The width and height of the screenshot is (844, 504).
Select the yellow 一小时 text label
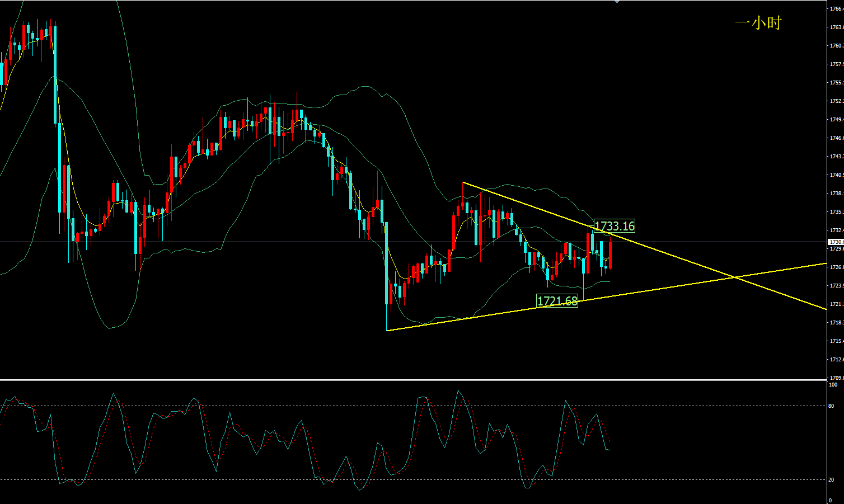[758, 23]
